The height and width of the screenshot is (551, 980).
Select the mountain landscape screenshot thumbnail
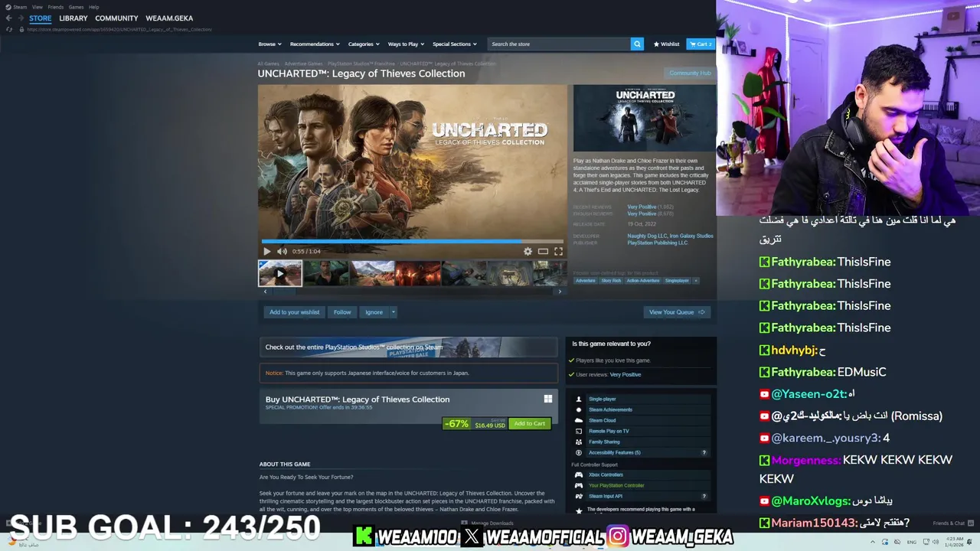click(372, 273)
